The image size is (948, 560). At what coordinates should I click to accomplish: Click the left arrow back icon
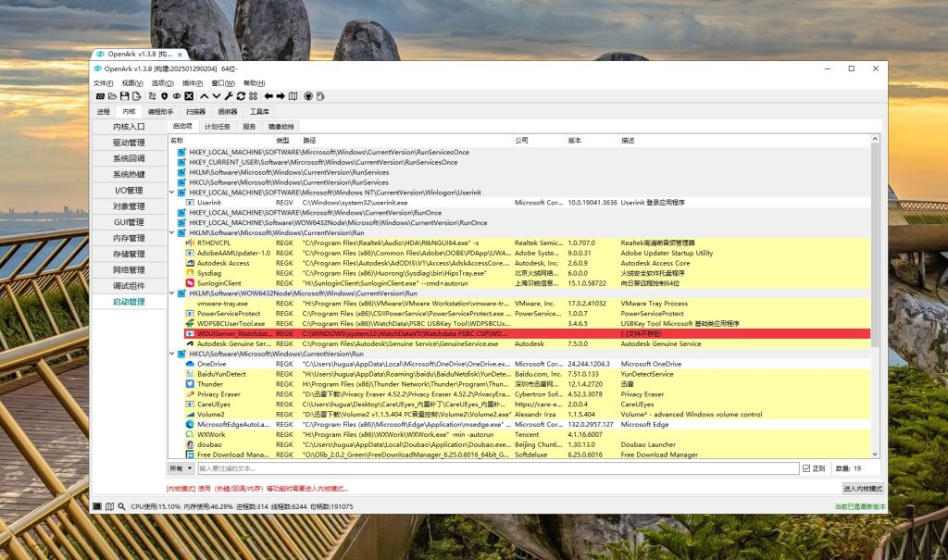coord(268,96)
